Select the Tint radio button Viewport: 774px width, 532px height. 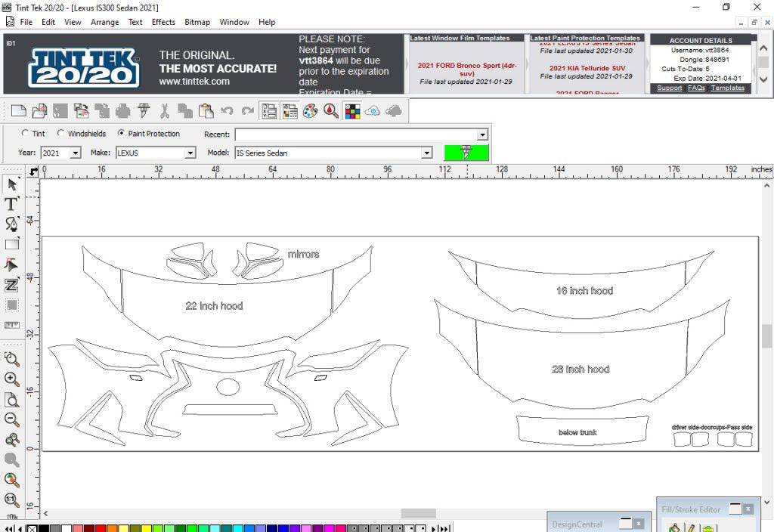[25, 133]
